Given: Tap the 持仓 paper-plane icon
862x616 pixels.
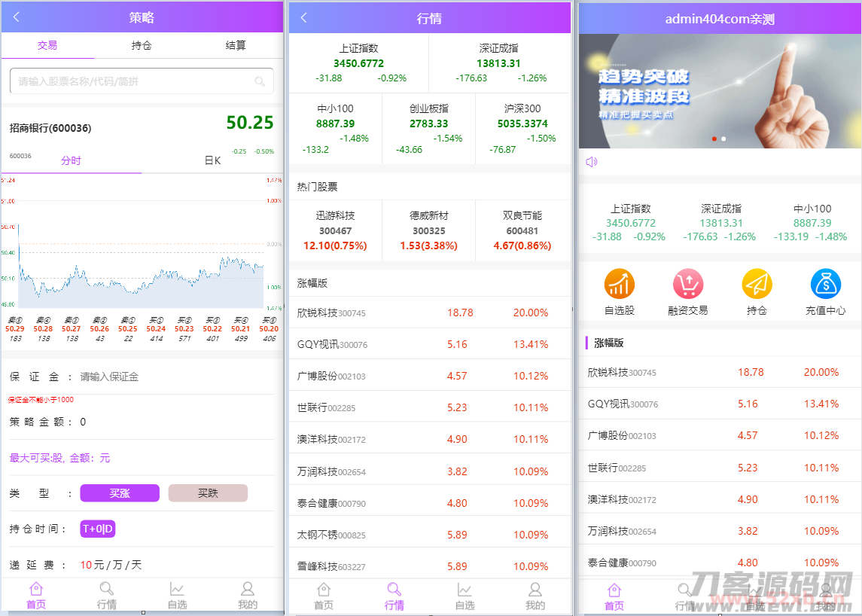Looking at the screenshot, I should 757,284.
